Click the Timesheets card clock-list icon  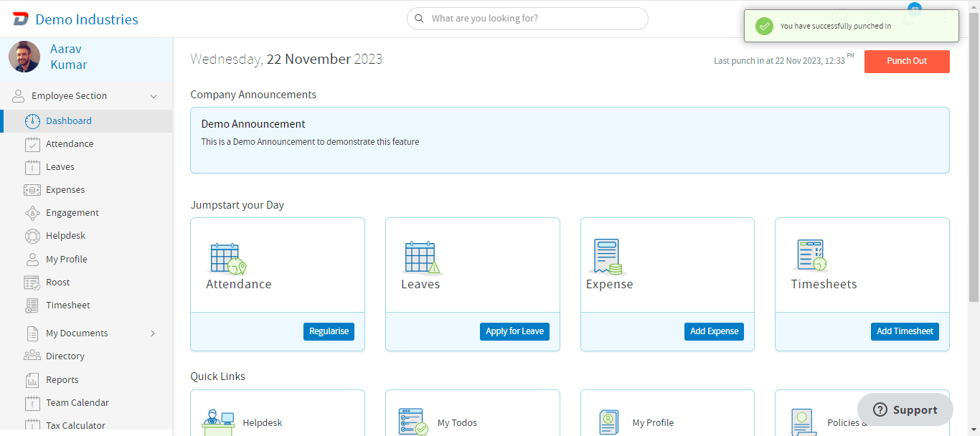[812, 255]
